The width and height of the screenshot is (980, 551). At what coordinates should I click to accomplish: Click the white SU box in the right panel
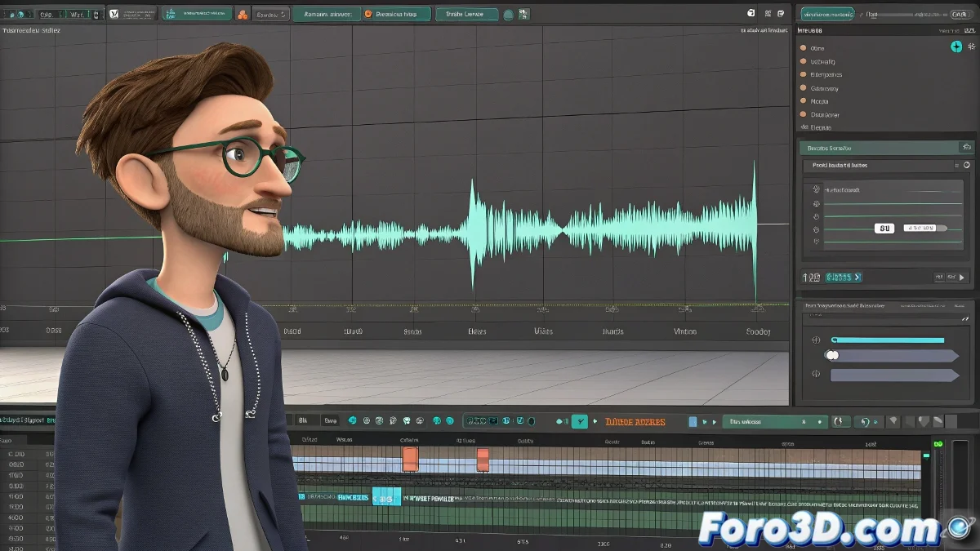pyautogui.click(x=884, y=229)
